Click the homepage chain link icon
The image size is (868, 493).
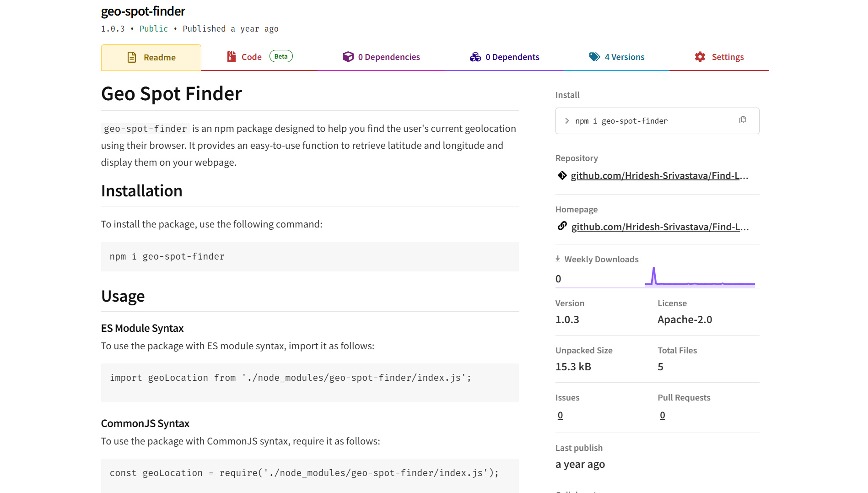pos(562,226)
